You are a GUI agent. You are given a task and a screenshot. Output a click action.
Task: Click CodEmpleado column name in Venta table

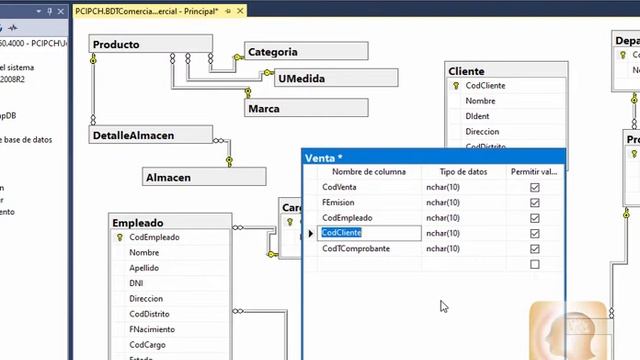click(x=369, y=218)
